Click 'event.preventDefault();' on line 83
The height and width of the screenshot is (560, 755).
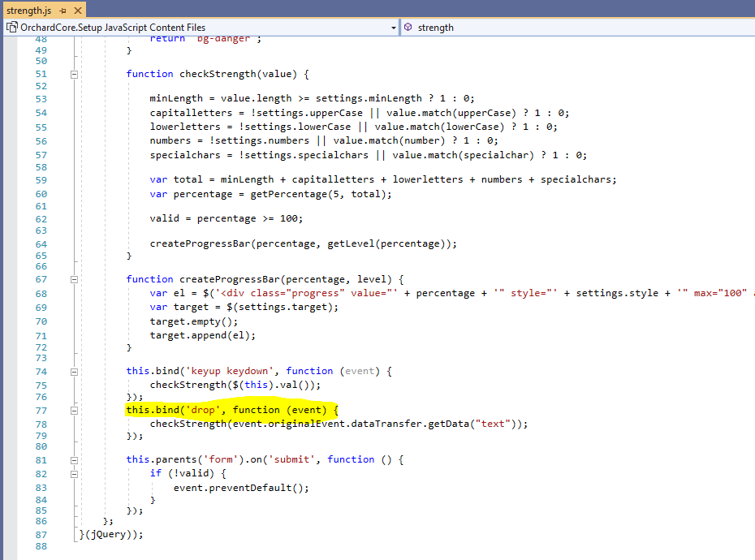pos(241,489)
